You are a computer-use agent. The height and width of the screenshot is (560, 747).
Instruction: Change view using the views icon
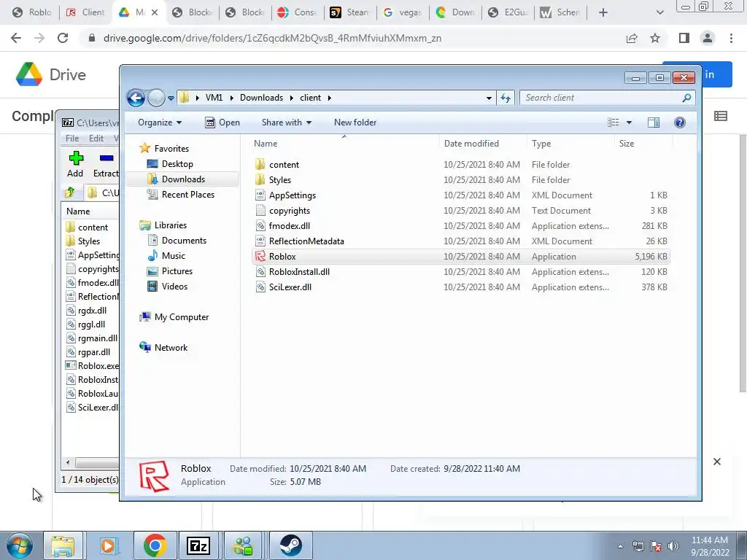tap(613, 122)
